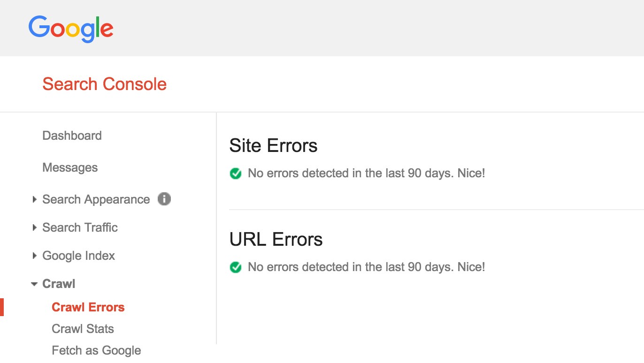Expand the Search Traffic arrow
The height and width of the screenshot is (363, 644).
pyautogui.click(x=34, y=227)
